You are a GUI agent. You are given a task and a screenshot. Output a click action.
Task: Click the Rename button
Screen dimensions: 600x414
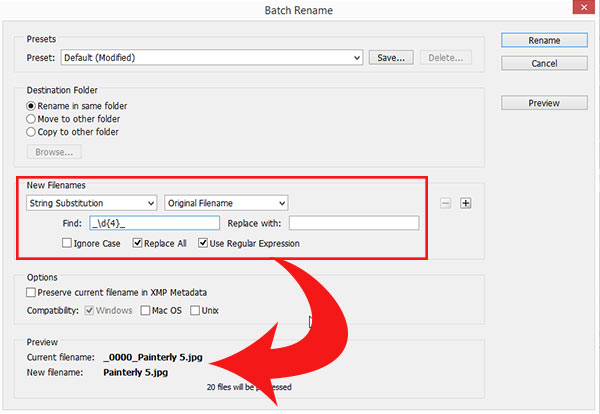tap(544, 40)
